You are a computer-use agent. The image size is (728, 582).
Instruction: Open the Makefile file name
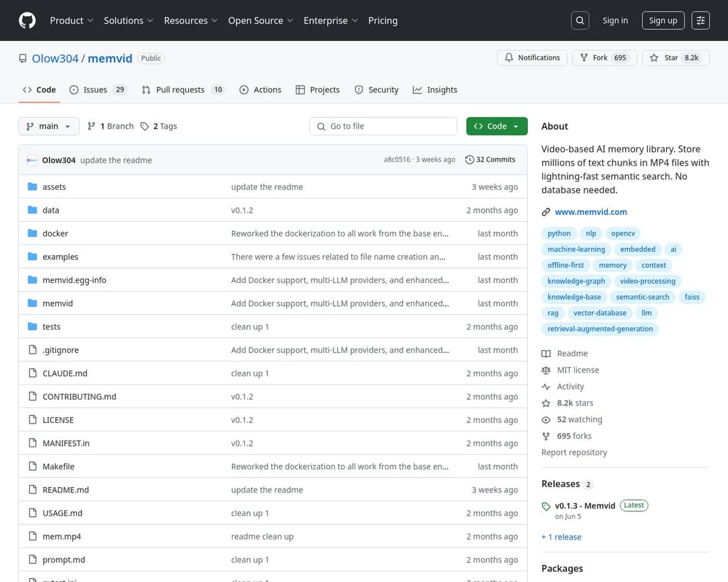pyautogui.click(x=59, y=466)
